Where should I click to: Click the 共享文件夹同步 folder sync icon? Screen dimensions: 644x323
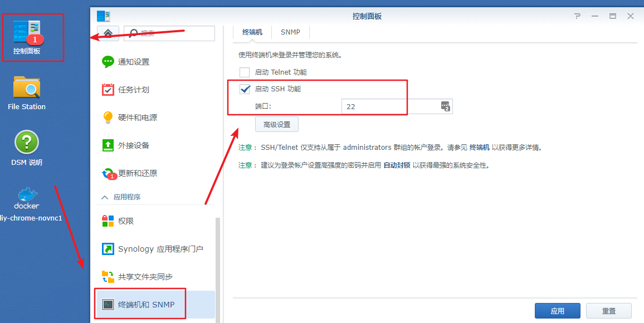108,277
